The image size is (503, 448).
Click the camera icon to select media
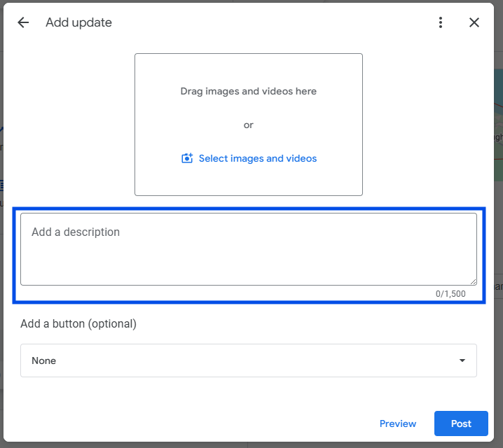187,158
